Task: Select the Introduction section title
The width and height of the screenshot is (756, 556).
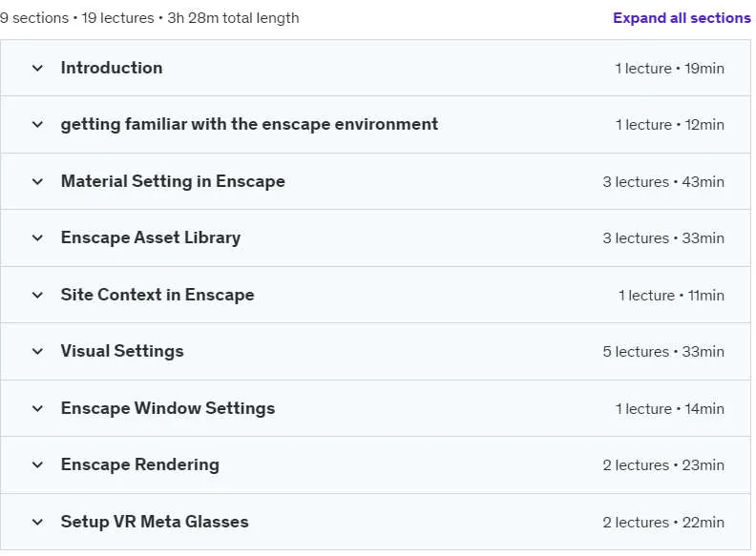Action: click(x=112, y=68)
